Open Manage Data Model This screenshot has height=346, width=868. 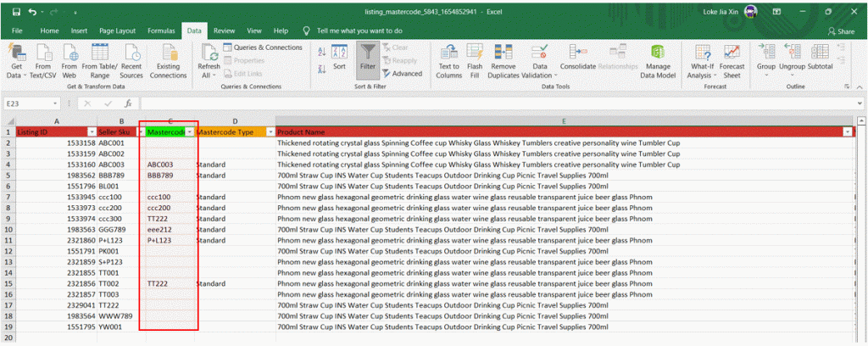(658, 61)
